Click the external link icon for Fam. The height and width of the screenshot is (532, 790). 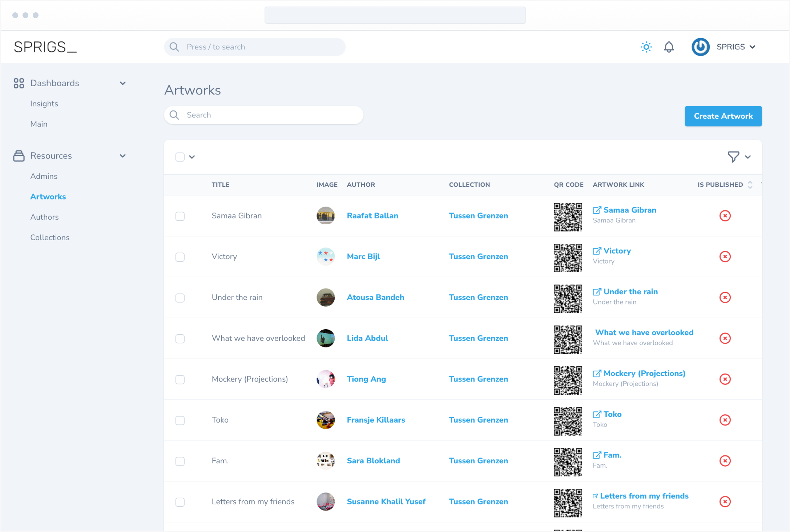[x=597, y=455]
